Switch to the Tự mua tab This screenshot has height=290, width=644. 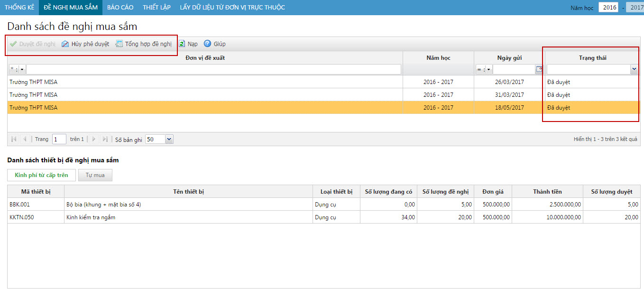click(95, 175)
